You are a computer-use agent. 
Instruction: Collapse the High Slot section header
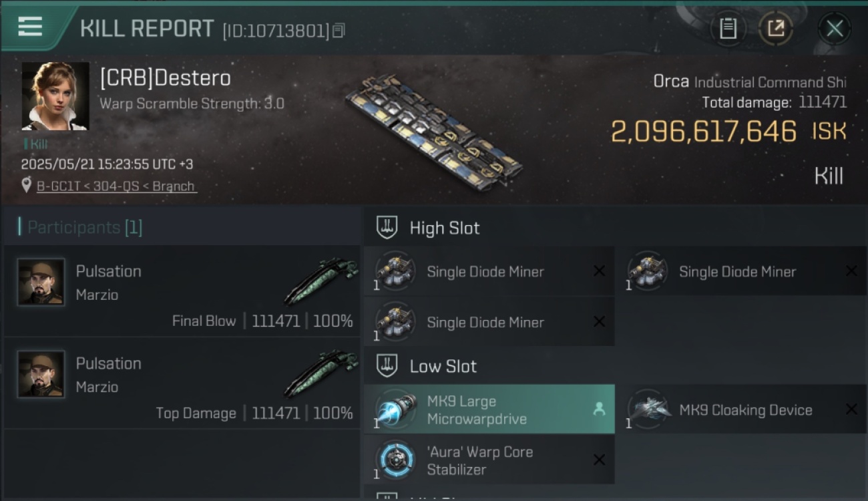tap(614, 228)
